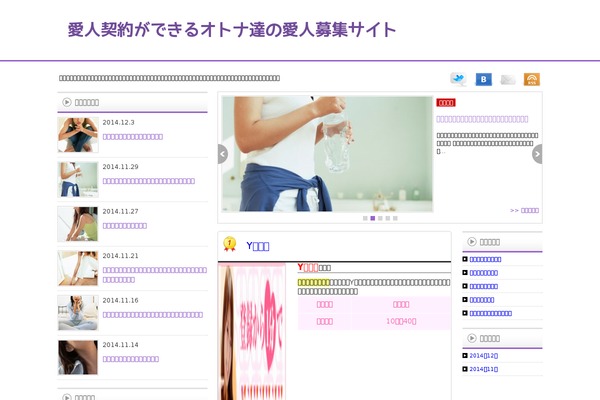
Task: Click the pink banner image in ranking section
Action: [252, 331]
